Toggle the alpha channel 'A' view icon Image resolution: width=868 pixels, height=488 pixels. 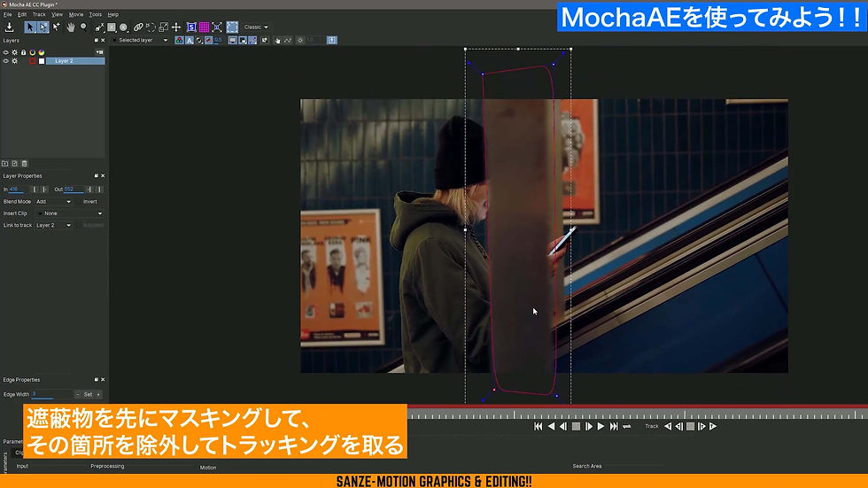click(x=190, y=41)
